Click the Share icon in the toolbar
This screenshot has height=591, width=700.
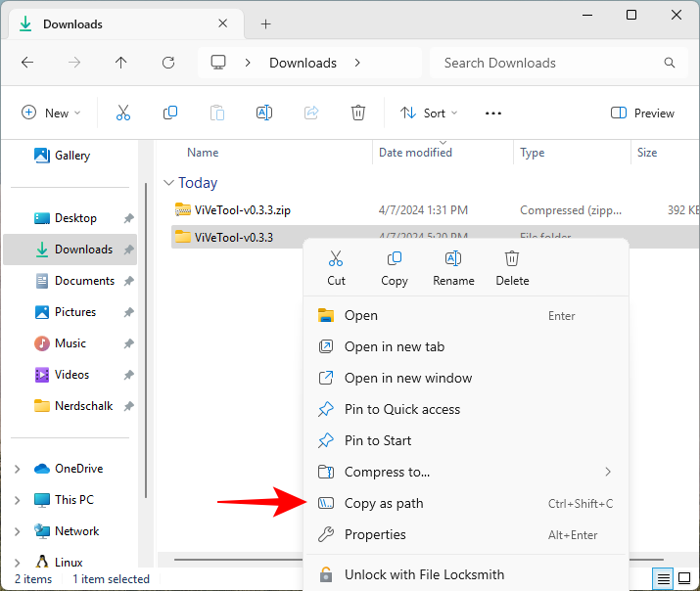click(311, 113)
